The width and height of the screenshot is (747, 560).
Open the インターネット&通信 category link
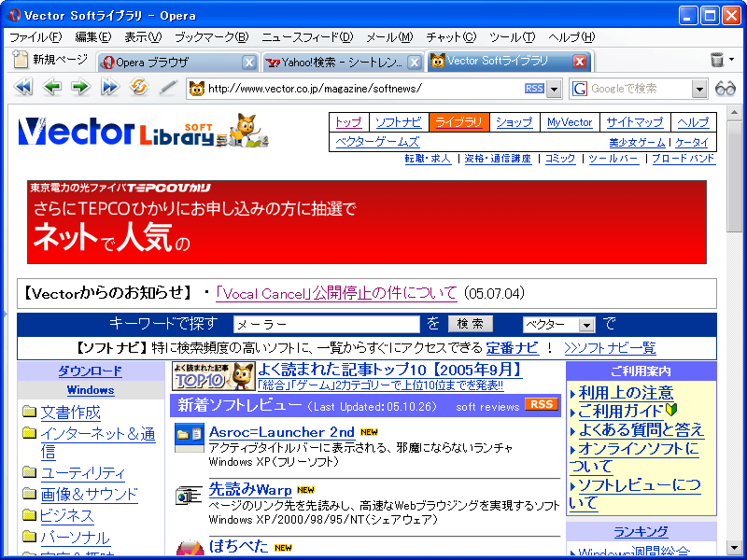[98, 442]
